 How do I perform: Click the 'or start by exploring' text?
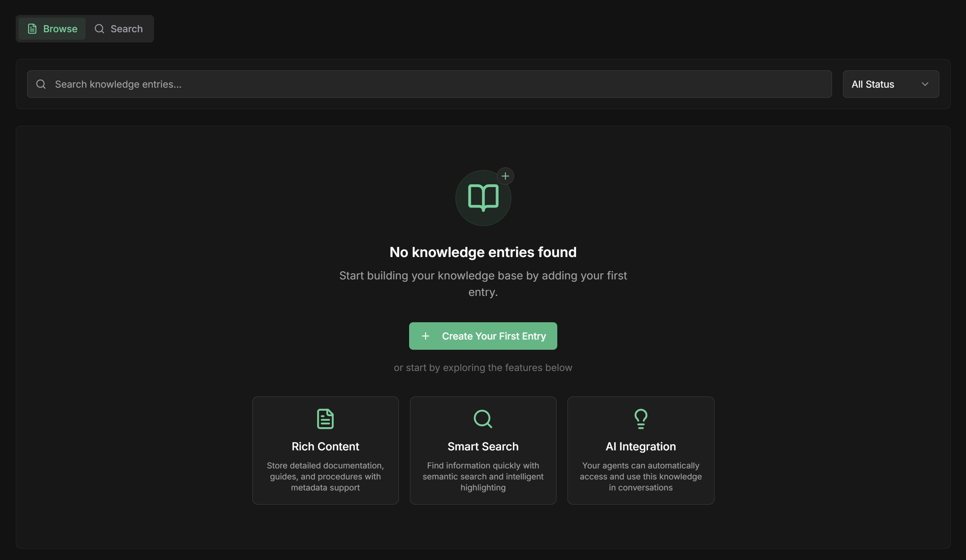pos(483,368)
